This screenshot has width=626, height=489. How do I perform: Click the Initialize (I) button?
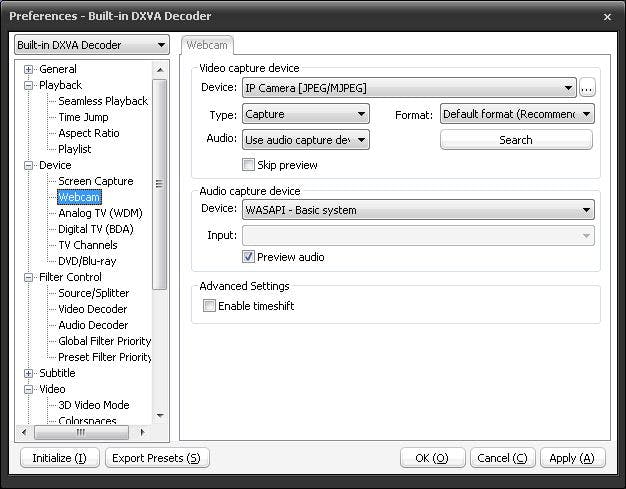[x=59, y=458]
